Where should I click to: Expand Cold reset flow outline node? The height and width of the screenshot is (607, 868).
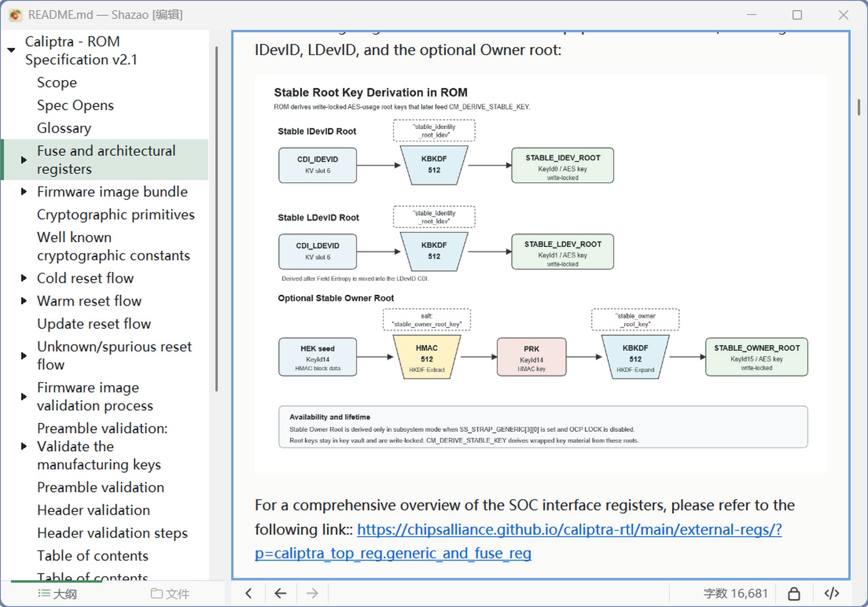pyautogui.click(x=24, y=278)
